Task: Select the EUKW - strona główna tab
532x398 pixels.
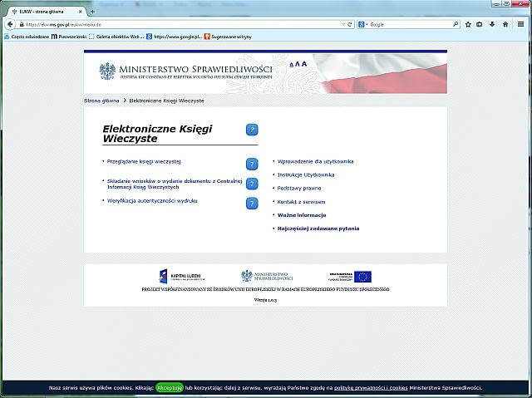Action: pos(47,12)
